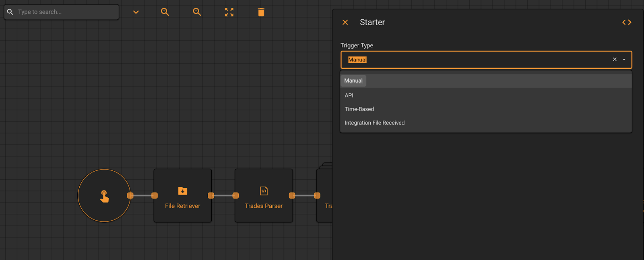Screen dimensions: 644x260
Task: Click the trash delete icon
Action: click(261, 12)
